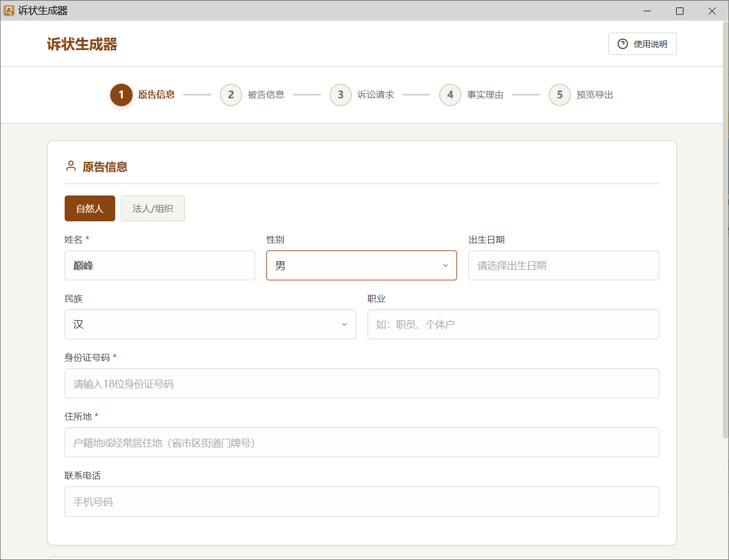Select step 4 circle 事实理由
This screenshot has height=560, width=729.
[x=450, y=95]
